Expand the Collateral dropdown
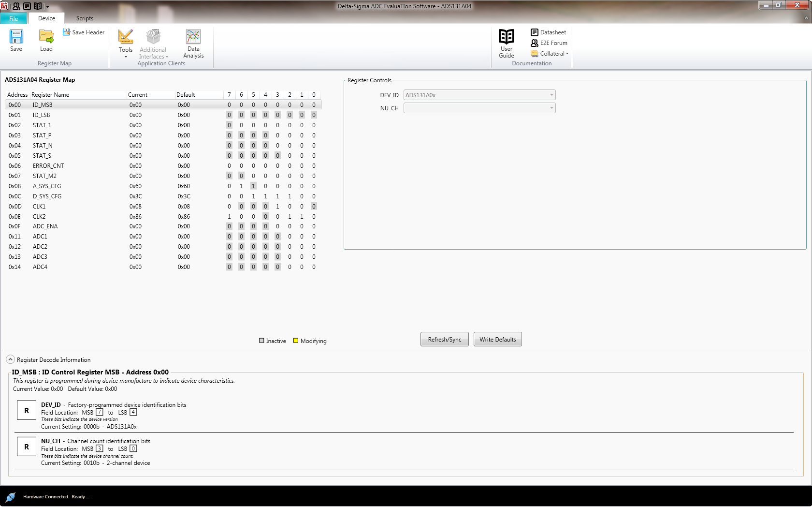 click(x=550, y=54)
